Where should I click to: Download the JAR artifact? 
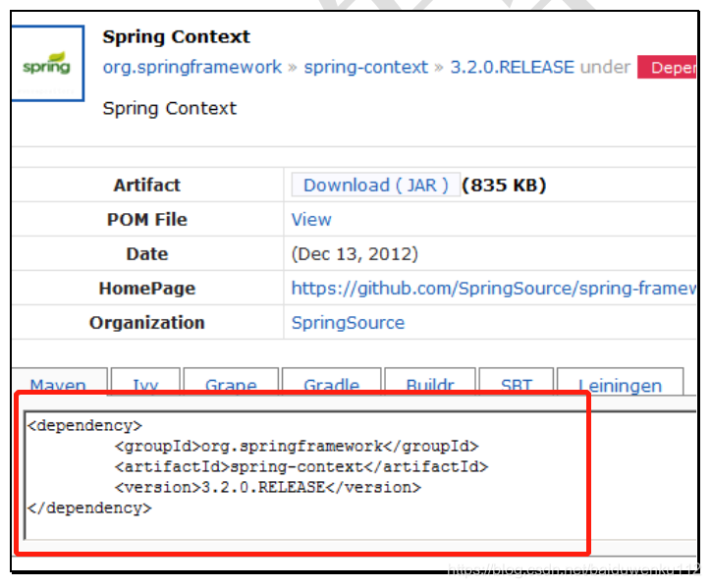click(x=376, y=185)
